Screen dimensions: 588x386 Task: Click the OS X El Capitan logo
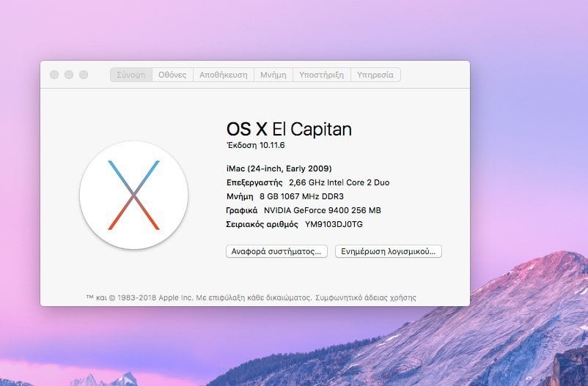pyautogui.click(x=134, y=195)
